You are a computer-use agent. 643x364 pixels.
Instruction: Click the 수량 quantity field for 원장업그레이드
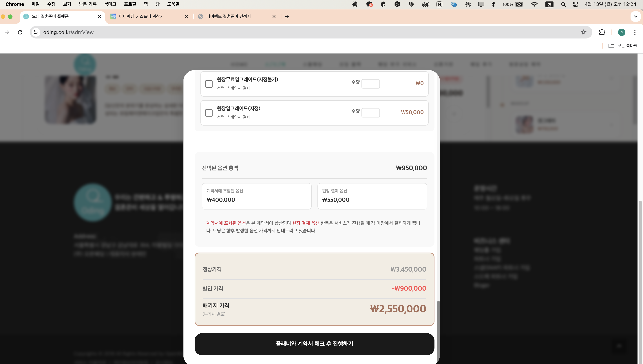[x=370, y=113]
